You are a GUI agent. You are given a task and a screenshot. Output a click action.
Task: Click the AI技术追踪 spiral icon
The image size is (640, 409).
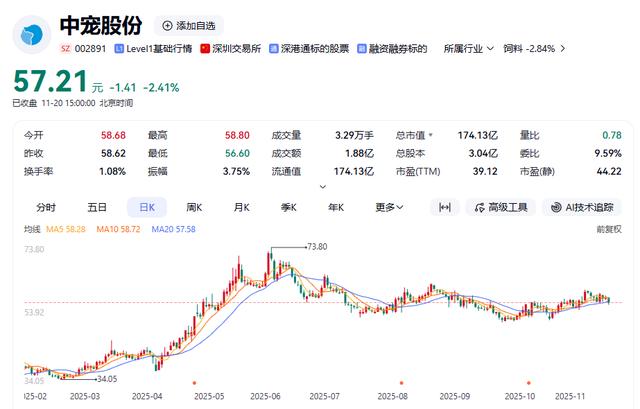coord(556,207)
